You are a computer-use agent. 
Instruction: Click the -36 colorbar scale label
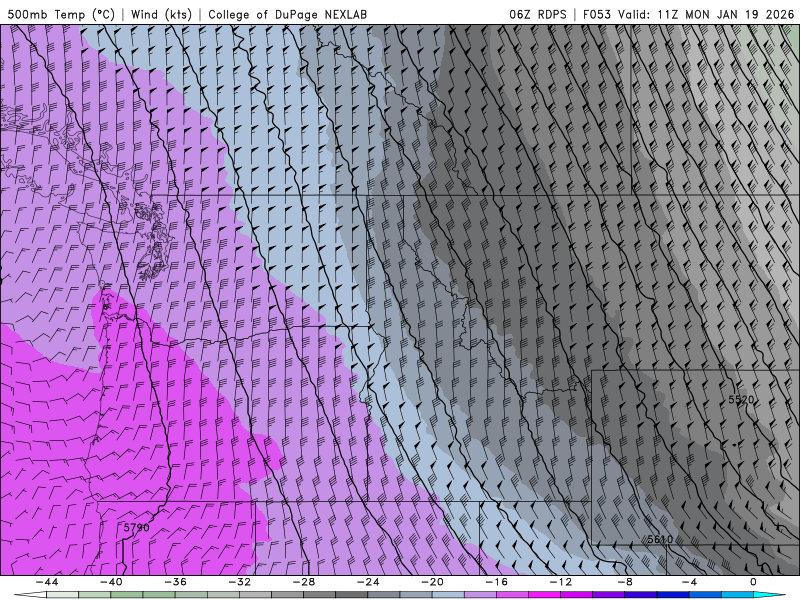point(175,582)
